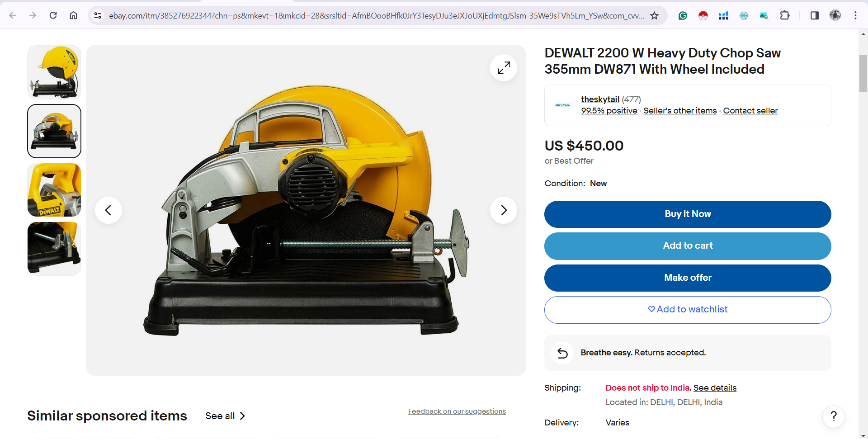Go forward in browser history
Screen dimensions: 868x439
(33, 15)
